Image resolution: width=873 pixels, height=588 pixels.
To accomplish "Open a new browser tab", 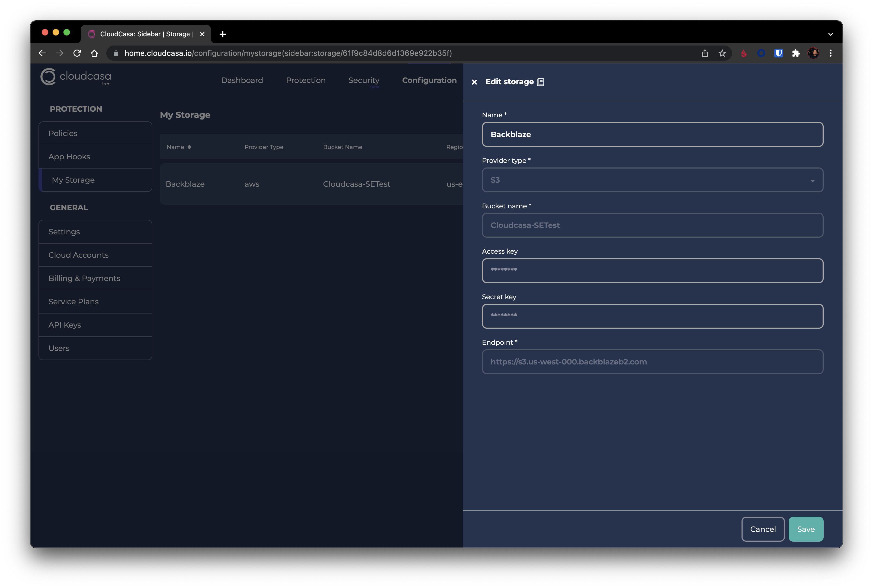I will pos(223,34).
